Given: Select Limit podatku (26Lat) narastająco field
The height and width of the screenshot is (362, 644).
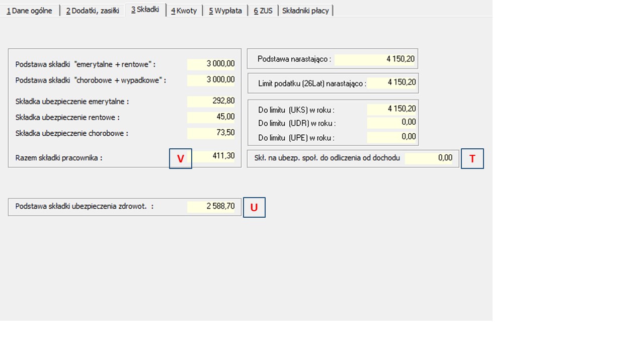Looking at the screenshot, I should (x=392, y=82).
